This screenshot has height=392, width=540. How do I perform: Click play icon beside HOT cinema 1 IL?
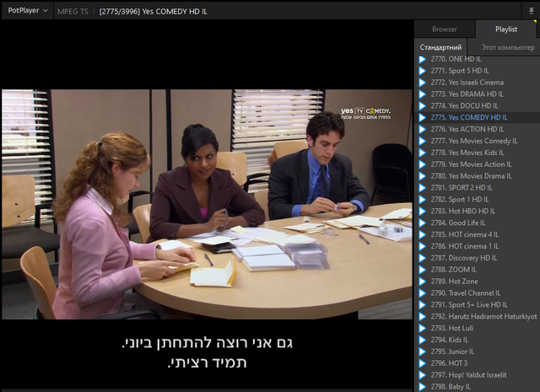(422, 246)
